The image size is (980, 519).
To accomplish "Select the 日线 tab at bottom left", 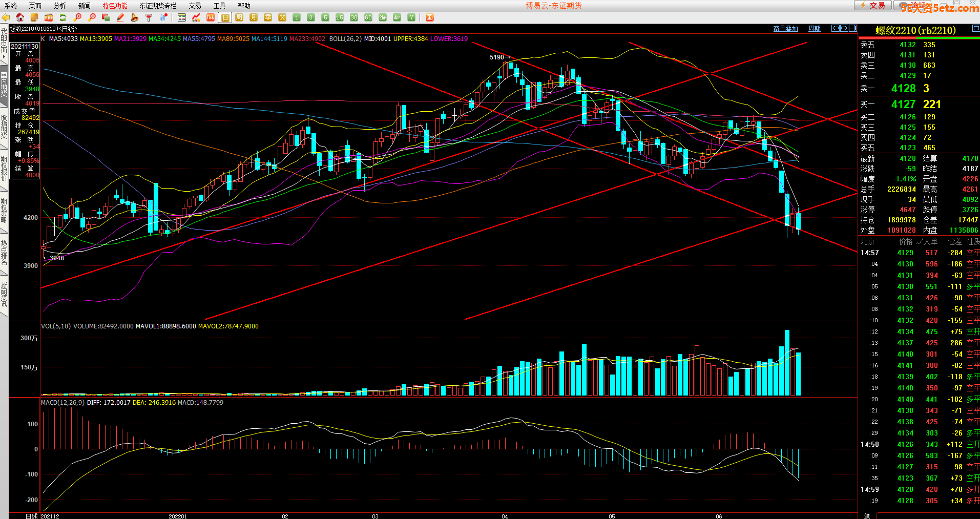I will pyautogui.click(x=31, y=516).
